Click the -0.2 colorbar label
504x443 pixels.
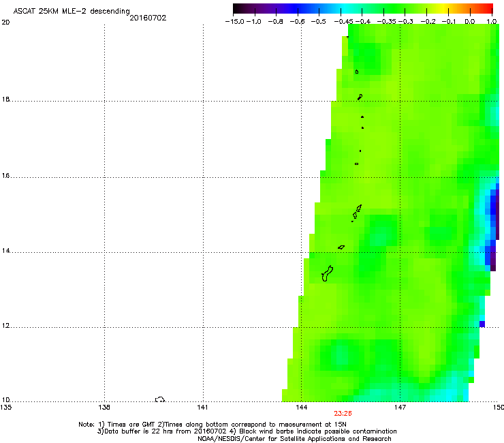[x=428, y=22]
